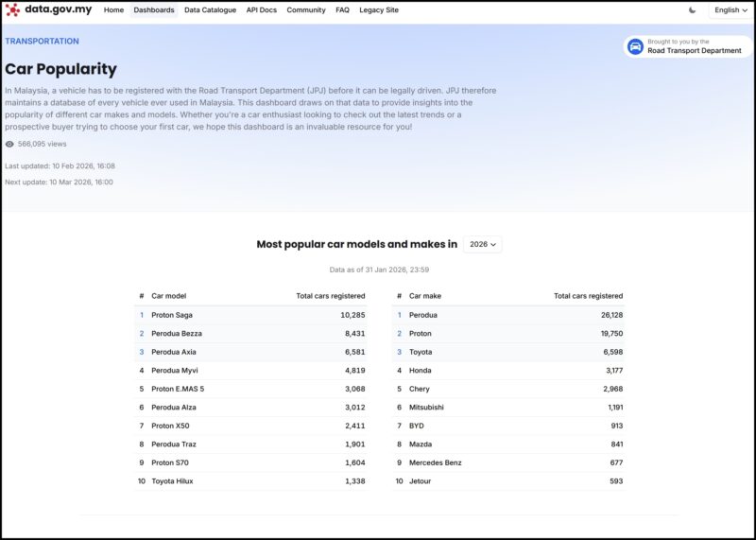Screen dimensions: 756x540
Task: Click the 6,598 registrations value
Action: coord(613,352)
